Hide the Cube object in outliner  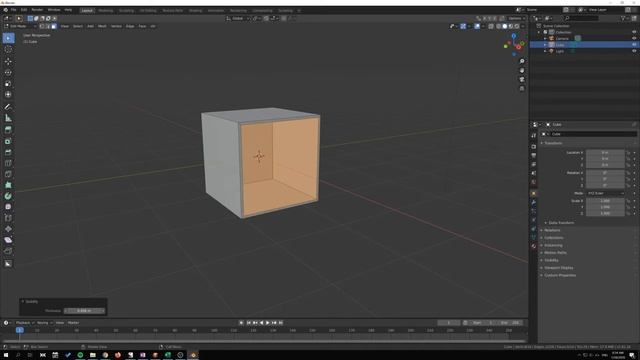(x=634, y=45)
